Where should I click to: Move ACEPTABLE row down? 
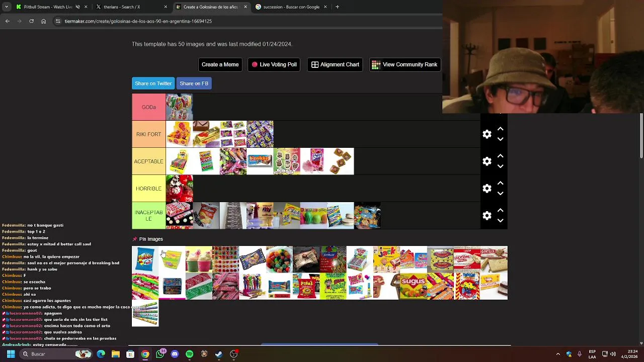(501, 166)
